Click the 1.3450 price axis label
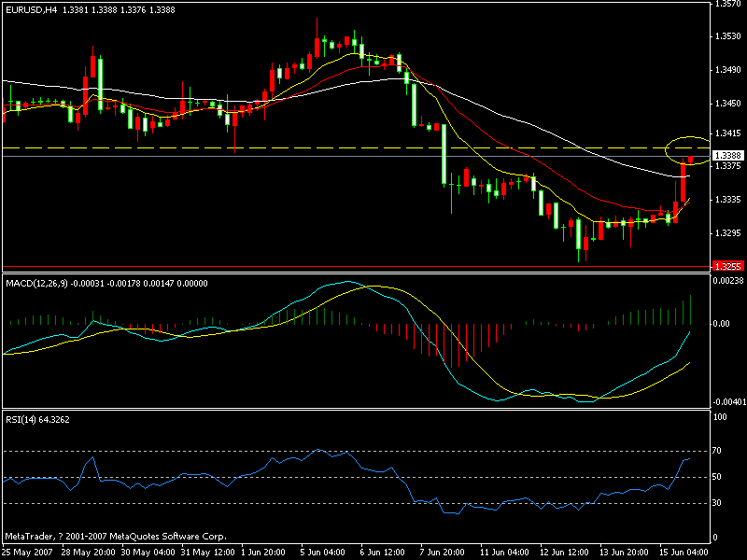747x560 pixels. [728, 104]
